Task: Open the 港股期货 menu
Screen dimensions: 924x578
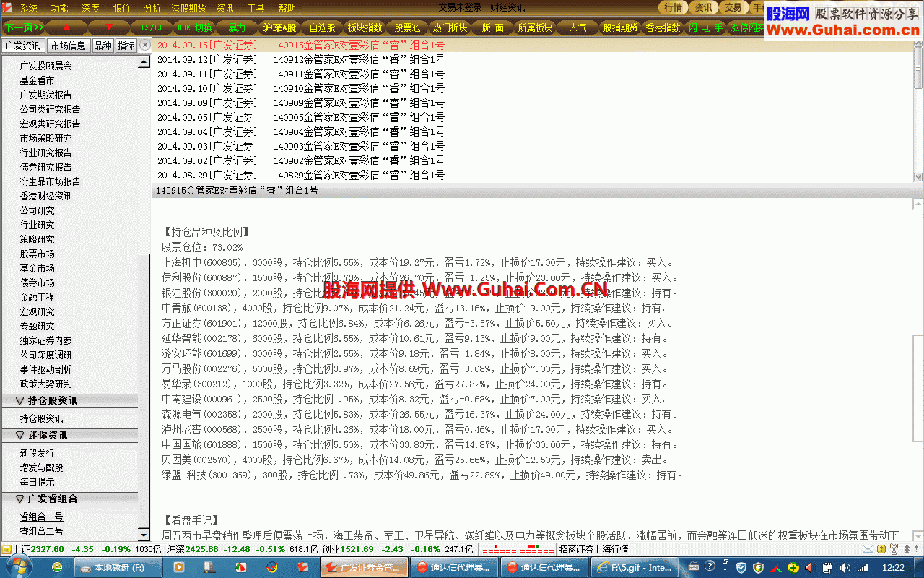Action: tap(188, 9)
